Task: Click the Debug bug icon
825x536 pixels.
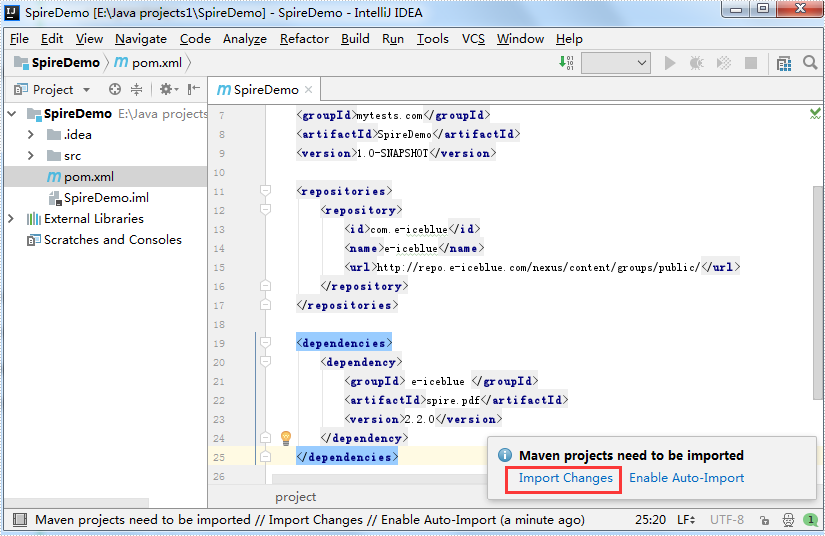Action: click(697, 63)
